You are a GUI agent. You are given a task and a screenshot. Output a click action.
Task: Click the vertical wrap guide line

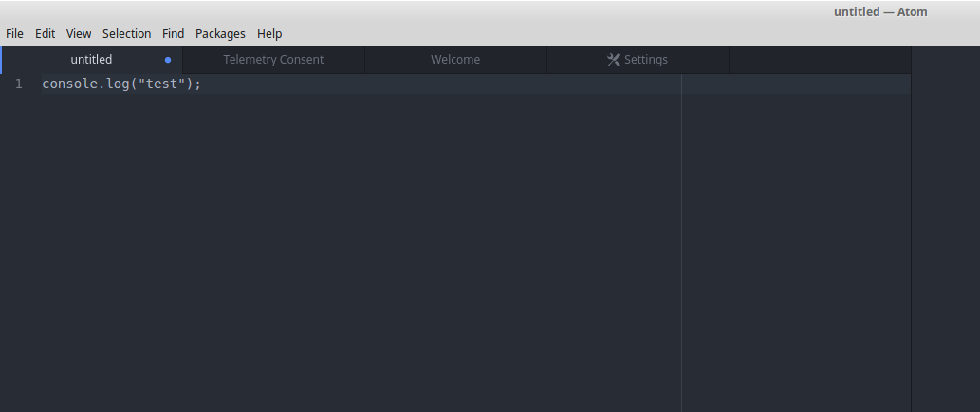coord(681,247)
